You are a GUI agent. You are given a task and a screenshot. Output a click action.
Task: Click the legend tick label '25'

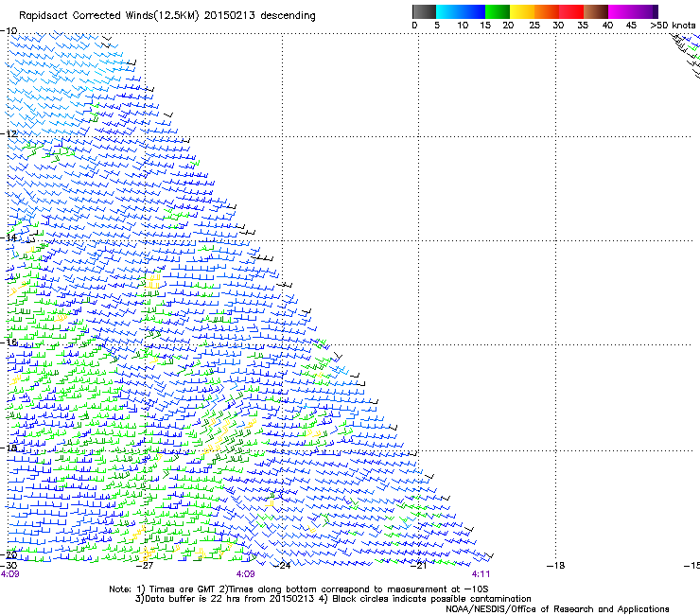(534, 26)
